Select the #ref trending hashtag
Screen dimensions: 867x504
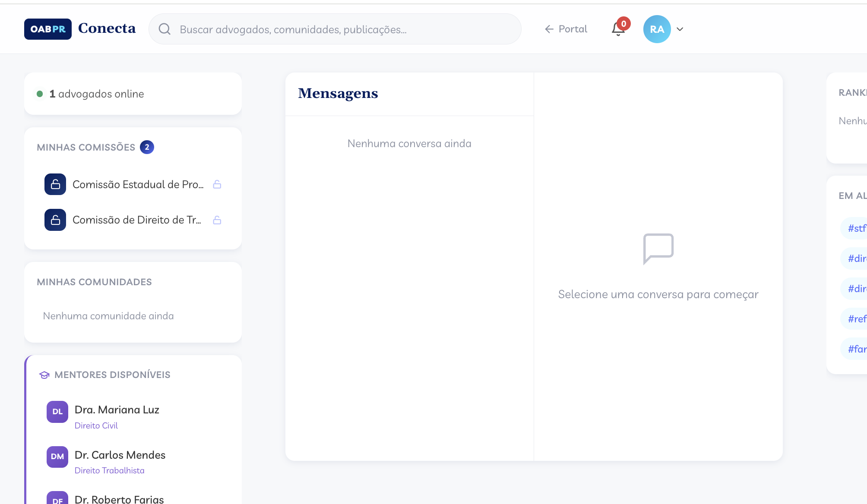click(x=857, y=319)
